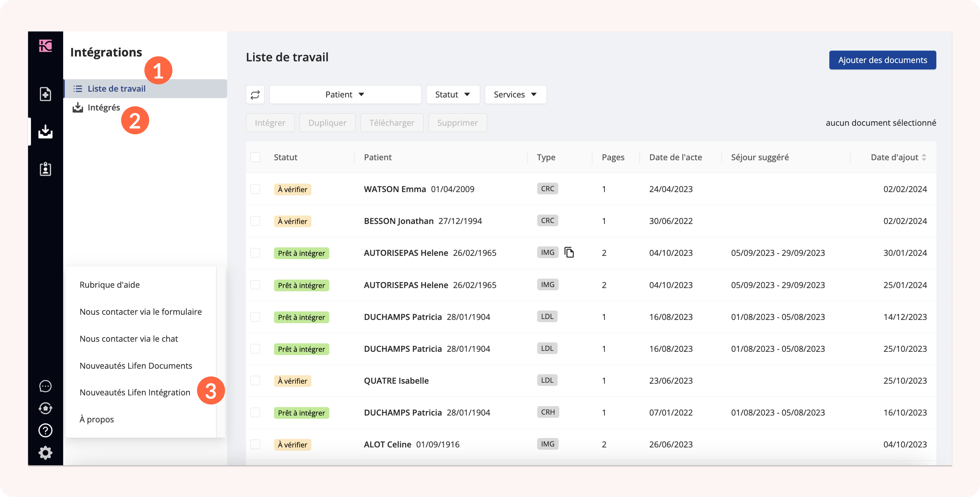The height and width of the screenshot is (497, 980).
Task: Open the chat bubble sidebar icon
Action: pyautogui.click(x=45, y=386)
